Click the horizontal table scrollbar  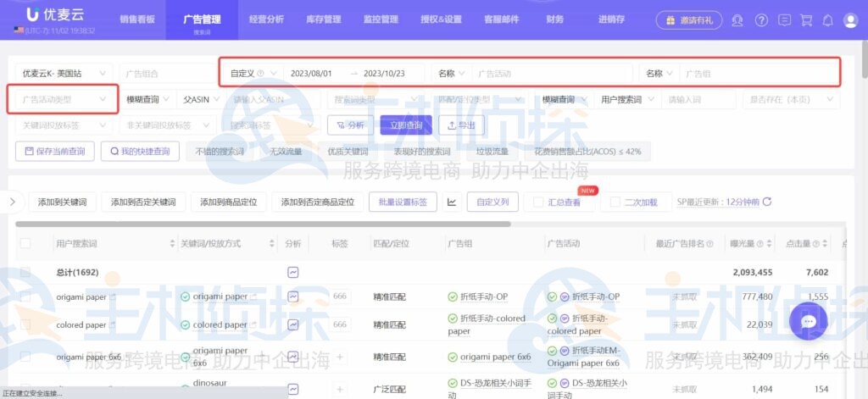[263, 224]
